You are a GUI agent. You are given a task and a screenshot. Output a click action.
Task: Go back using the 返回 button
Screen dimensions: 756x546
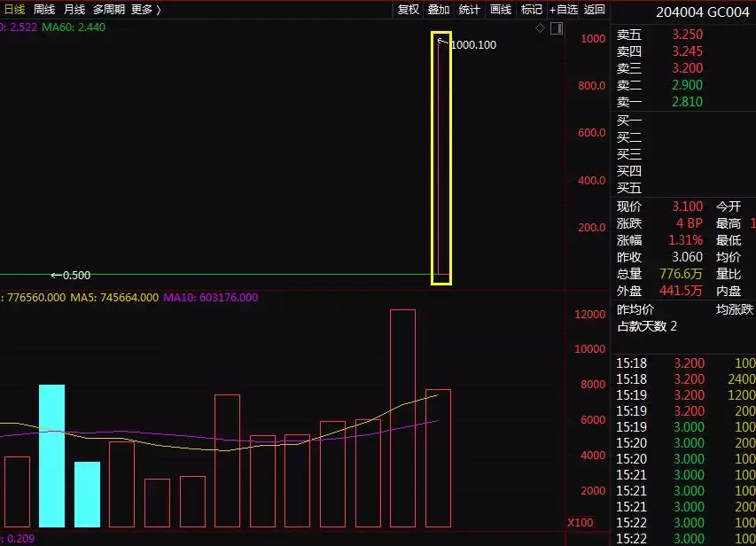(x=594, y=9)
